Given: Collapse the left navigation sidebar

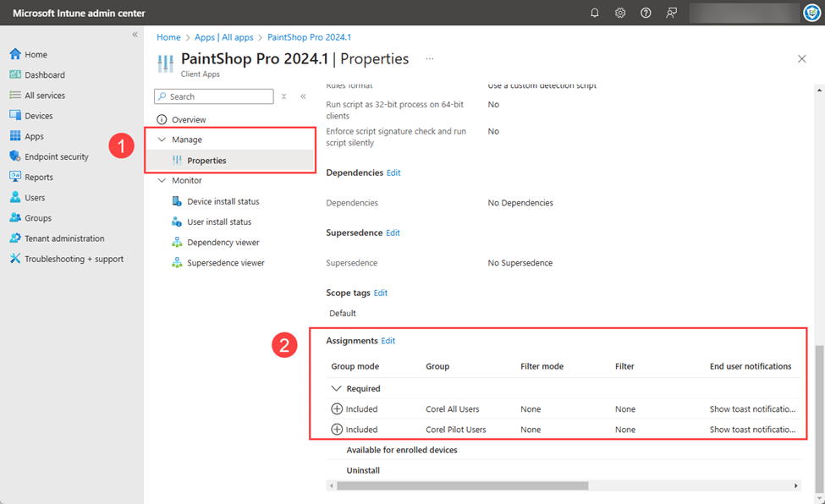Looking at the screenshot, I should point(135,35).
